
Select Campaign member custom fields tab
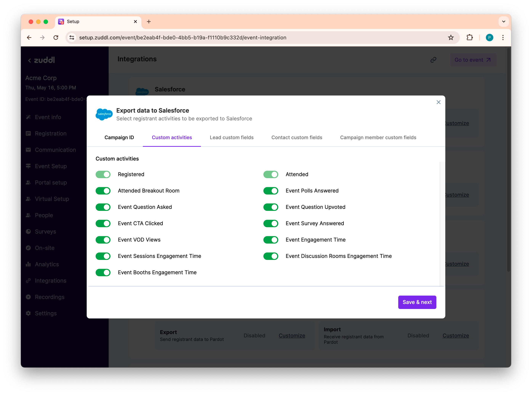[378, 137]
